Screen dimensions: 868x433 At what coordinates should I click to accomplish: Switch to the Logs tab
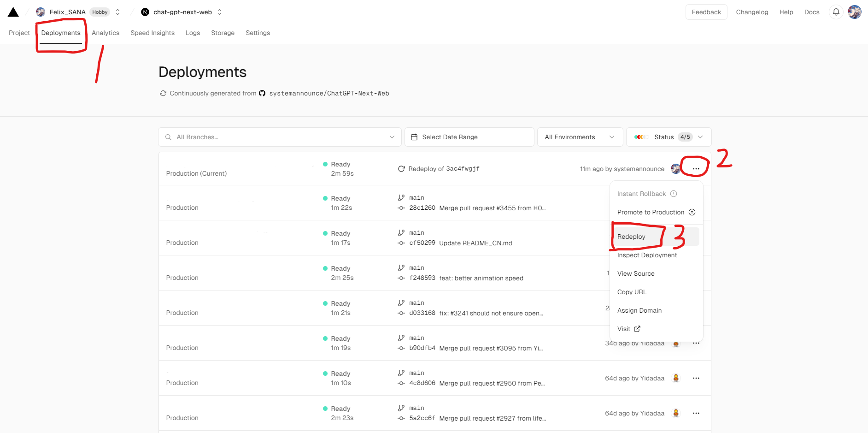pos(193,33)
